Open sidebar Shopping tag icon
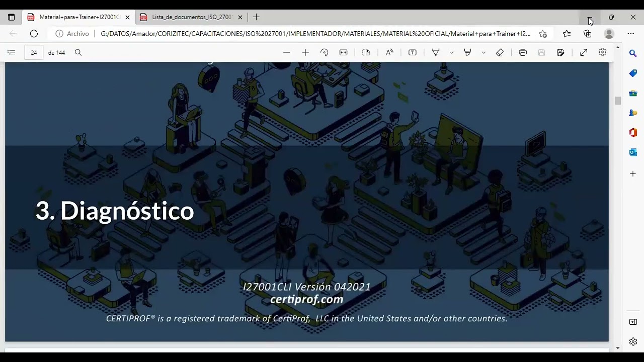The width and height of the screenshot is (644, 362). (x=633, y=73)
